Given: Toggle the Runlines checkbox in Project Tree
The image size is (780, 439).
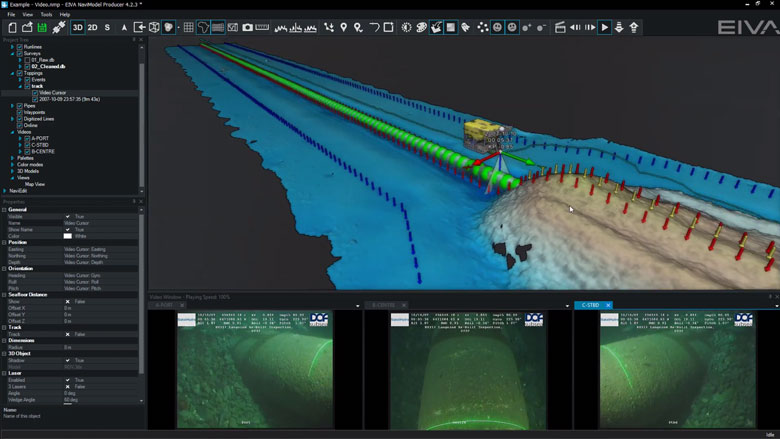Looking at the screenshot, I should tap(20, 47).
